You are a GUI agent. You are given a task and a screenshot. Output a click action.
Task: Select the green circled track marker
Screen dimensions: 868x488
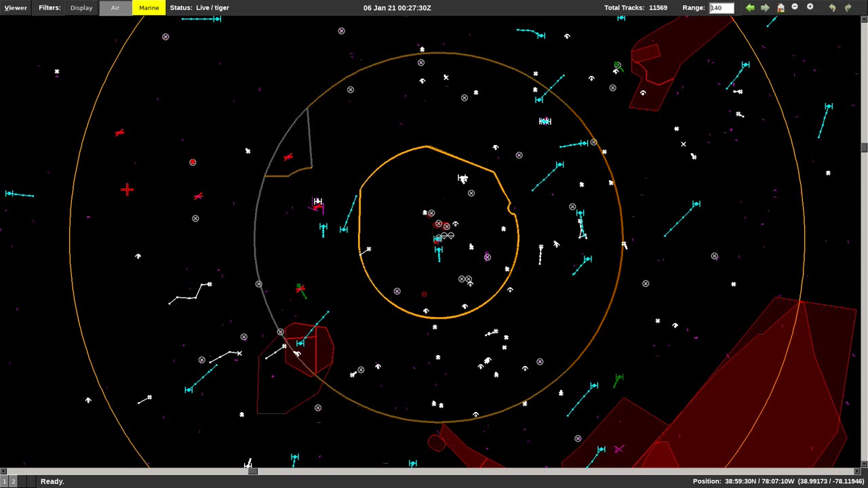tap(617, 66)
